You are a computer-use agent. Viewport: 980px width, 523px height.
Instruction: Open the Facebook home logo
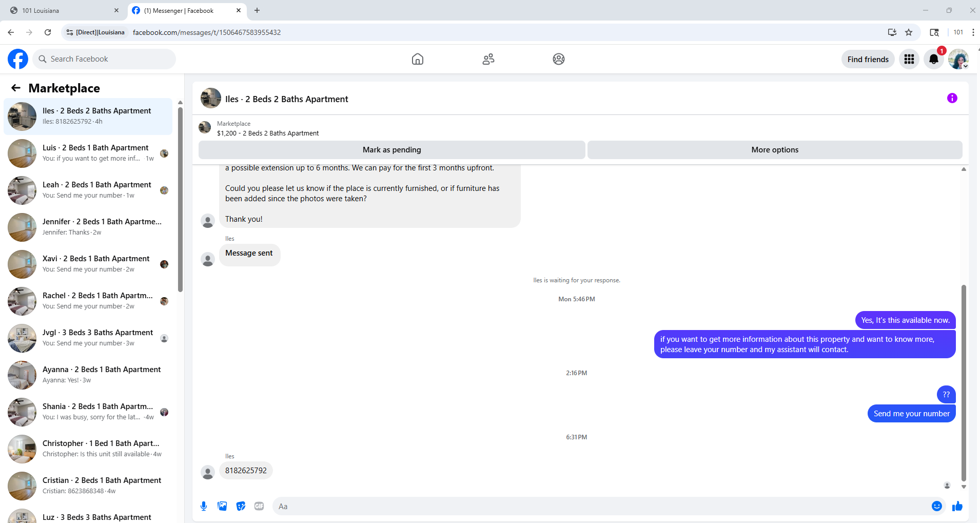(x=18, y=59)
